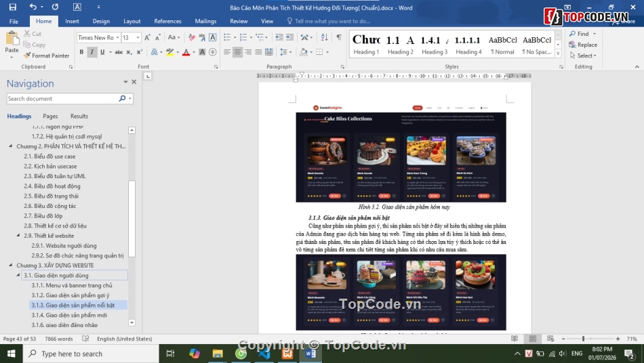Image resolution: width=644 pixels, height=363 pixels.
Task: Decrease paragraph indent
Action: pyautogui.click(x=279, y=37)
